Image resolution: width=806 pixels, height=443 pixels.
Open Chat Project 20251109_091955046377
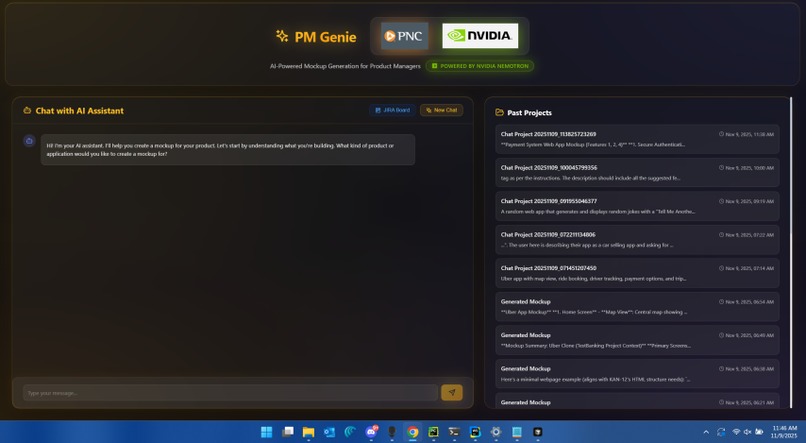click(637, 206)
